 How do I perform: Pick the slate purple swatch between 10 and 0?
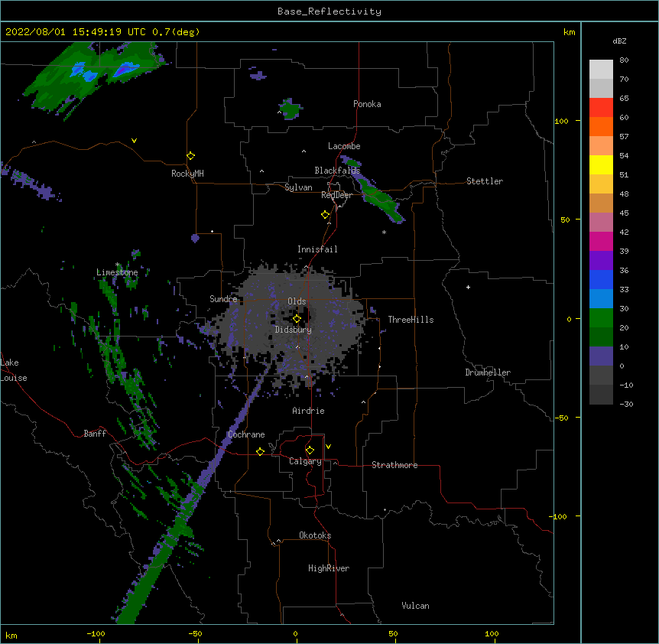[601, 356]
